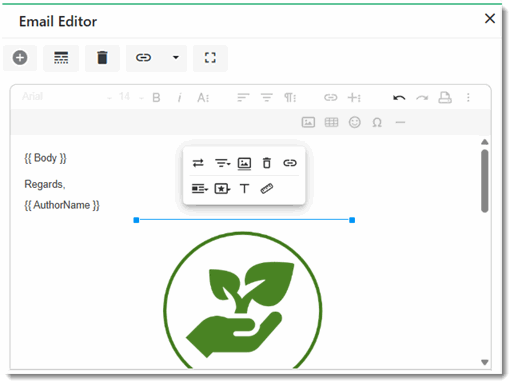Toggle italic formatting

179,98
